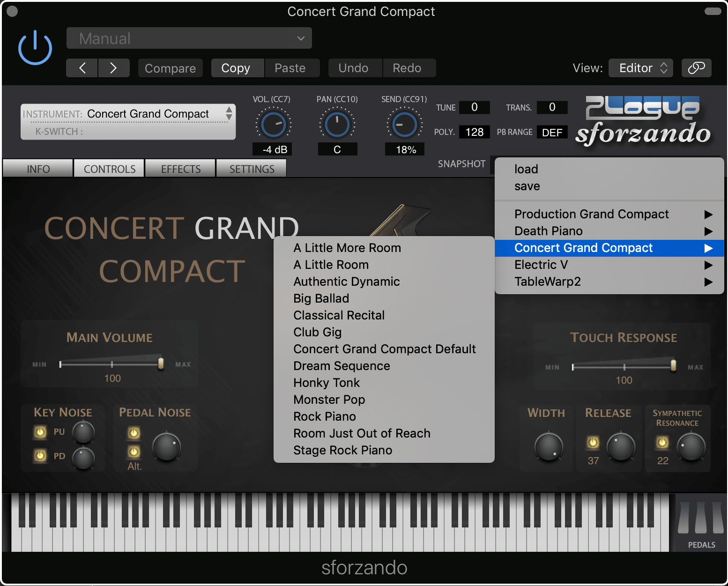Click the POLY. 128 value field
The image size is (728, 586).
click(x=474, y=132)
